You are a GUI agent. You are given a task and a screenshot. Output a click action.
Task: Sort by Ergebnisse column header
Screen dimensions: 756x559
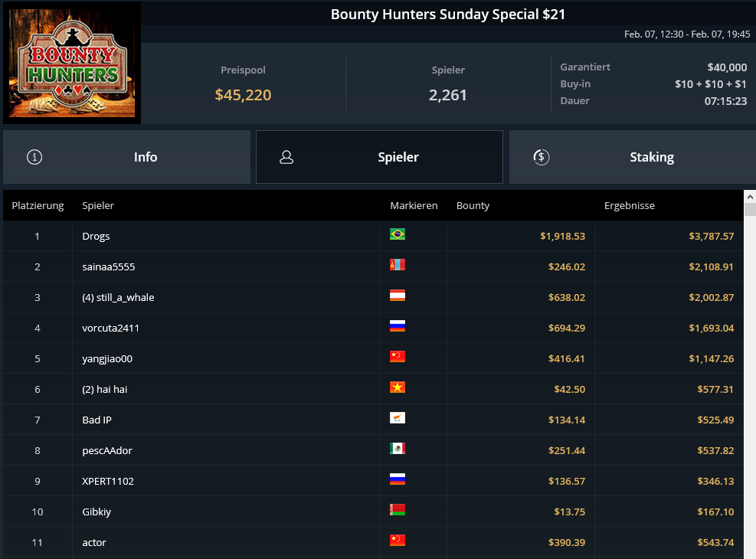[x=629, y=206]
